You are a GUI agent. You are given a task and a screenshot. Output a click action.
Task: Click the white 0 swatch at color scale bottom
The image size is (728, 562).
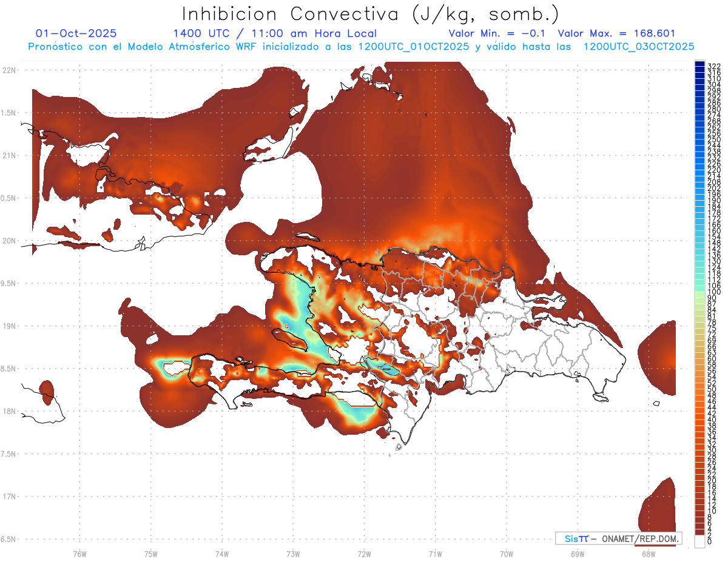coord(699,542)
